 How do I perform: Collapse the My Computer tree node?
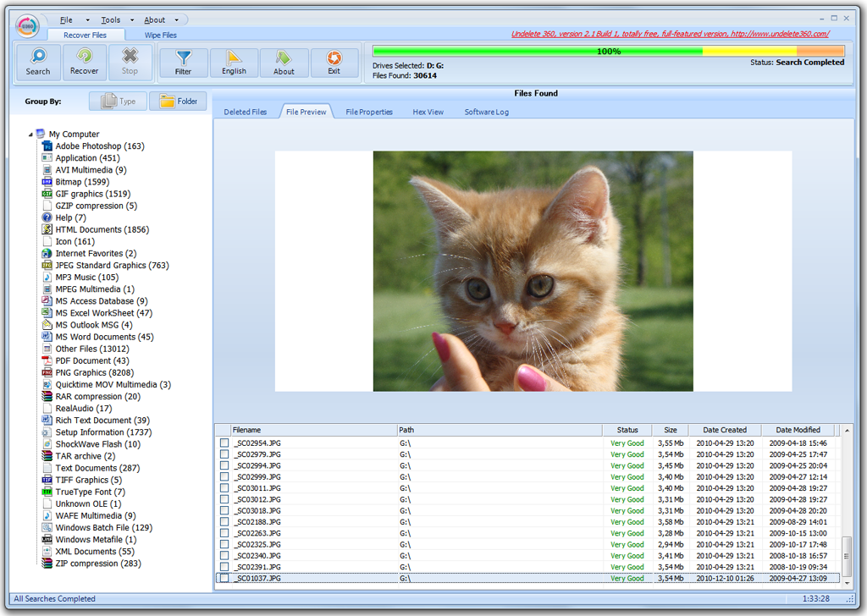32,134
